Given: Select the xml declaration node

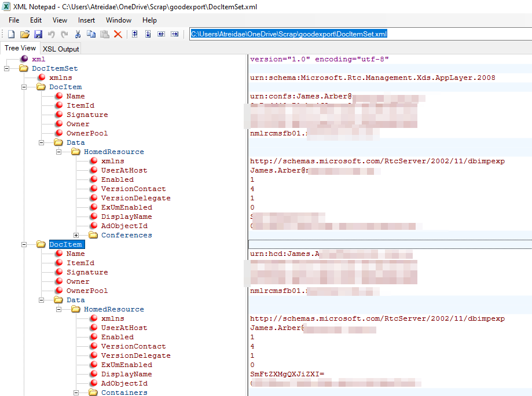Looking at the screenshot, I should (x=38, y=59).
